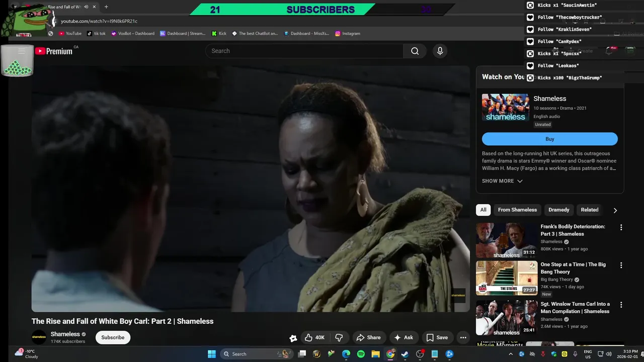This screenshot has height=362, width=644.
Task: Open Kick bookmark
Action: [x=219, y=33]
